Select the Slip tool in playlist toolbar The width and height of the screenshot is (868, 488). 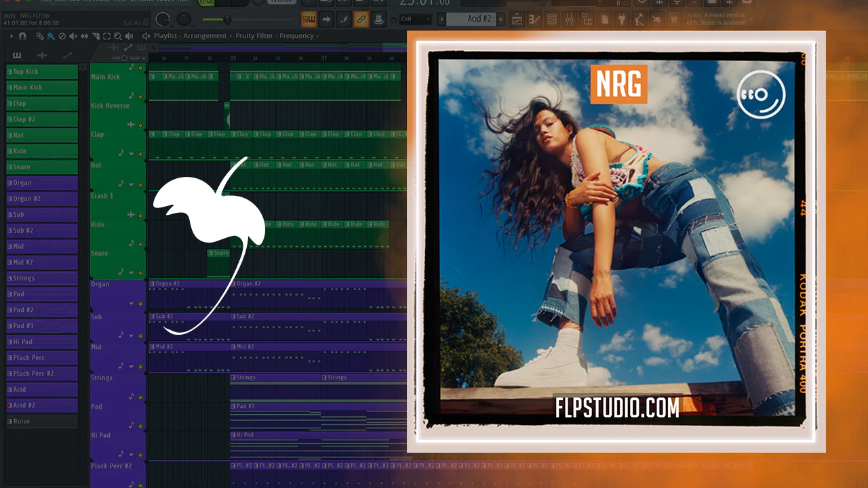[x=84, y=36]
